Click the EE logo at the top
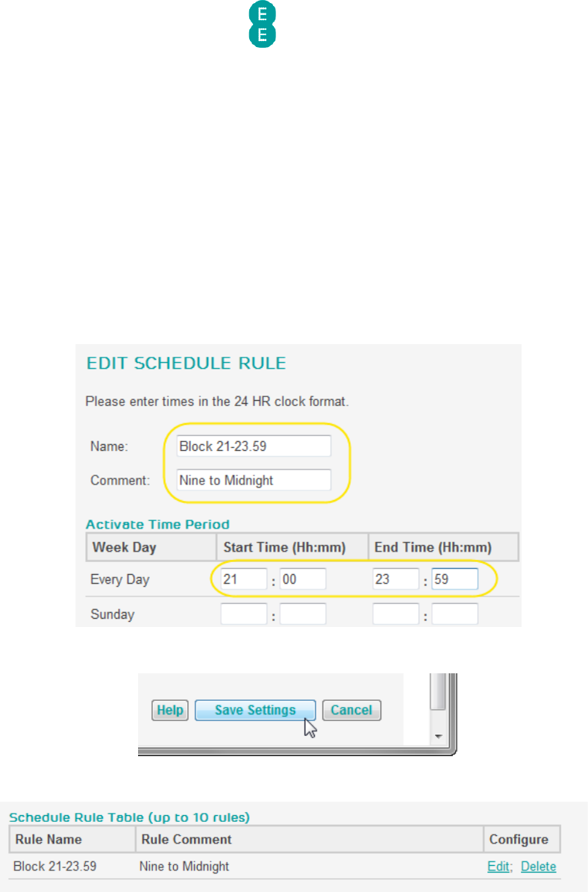The width and height of the screenshot is (588, 892). click(262, 24)
